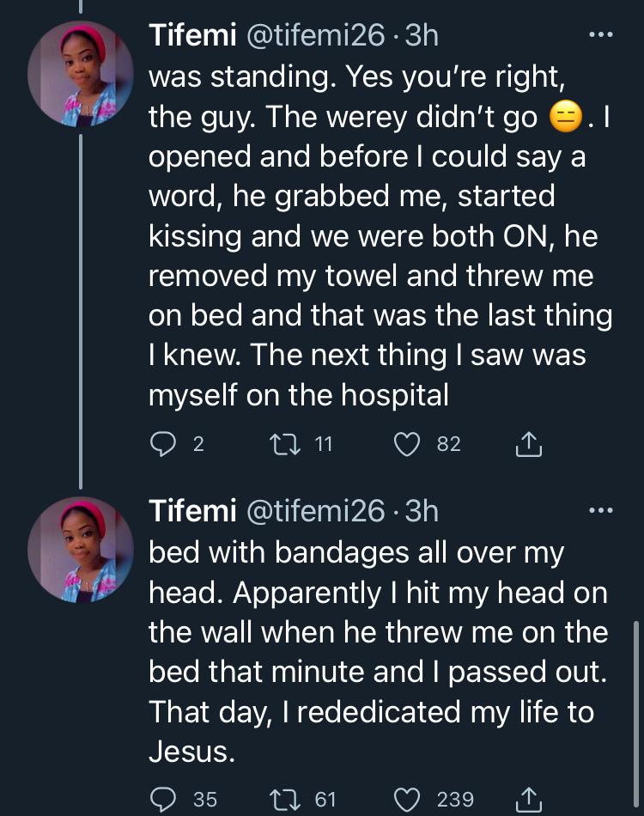This screenshot has height=816, width=644.
Task: Open the @tifemi26 handle on second tweet
Action: click(x=315, y=511)
